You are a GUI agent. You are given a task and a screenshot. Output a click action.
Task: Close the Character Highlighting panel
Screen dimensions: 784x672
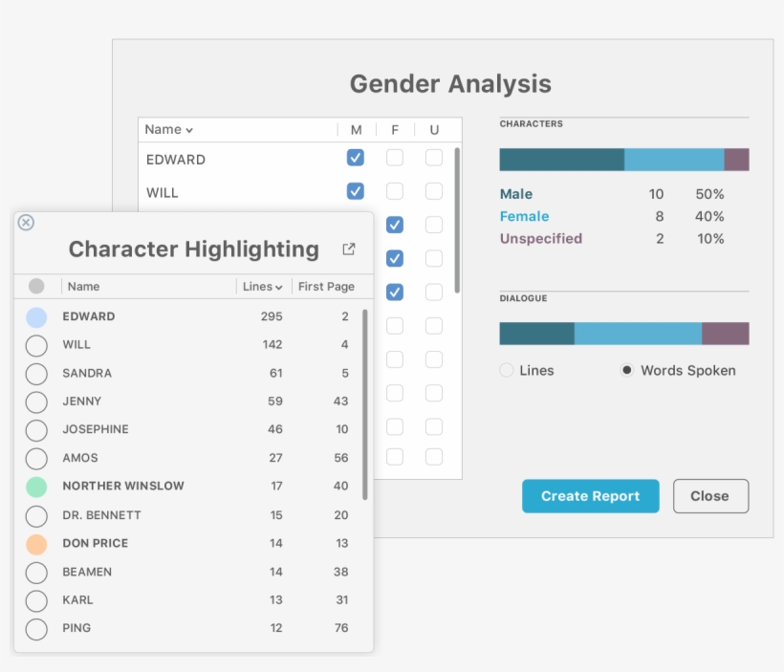click(x=25, y=223)
